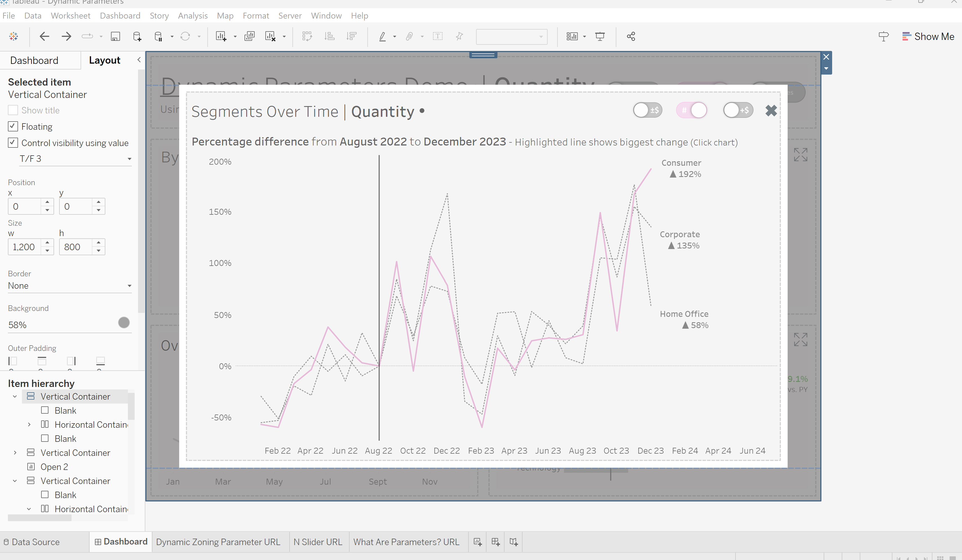Click the Save icon in toolbar

[x=115, y=36]
